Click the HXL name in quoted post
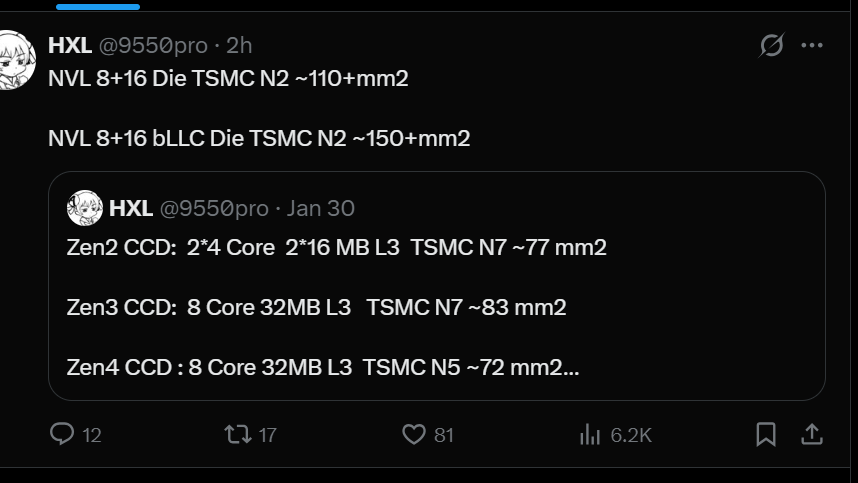This screenshot has width=858, height=483. [x=130, y=208]
